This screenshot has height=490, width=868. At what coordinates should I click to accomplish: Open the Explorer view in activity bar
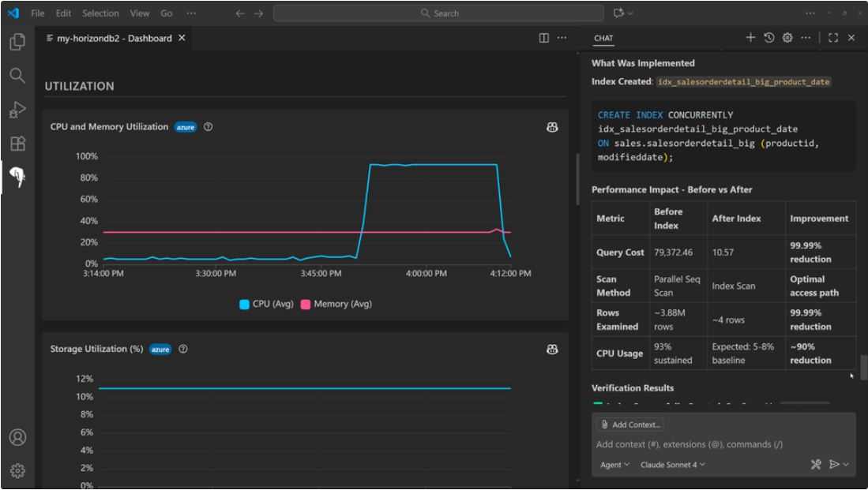click(x=17, y=42)
